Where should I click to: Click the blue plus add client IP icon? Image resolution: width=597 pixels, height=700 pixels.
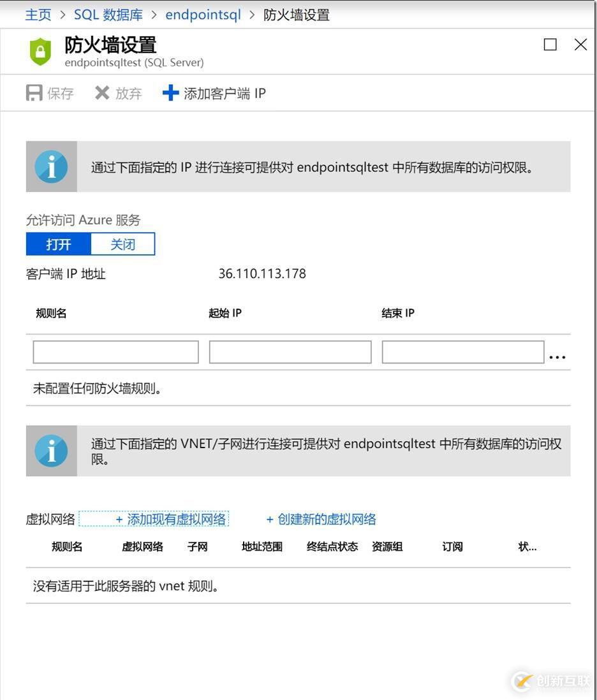click(170, 93)
